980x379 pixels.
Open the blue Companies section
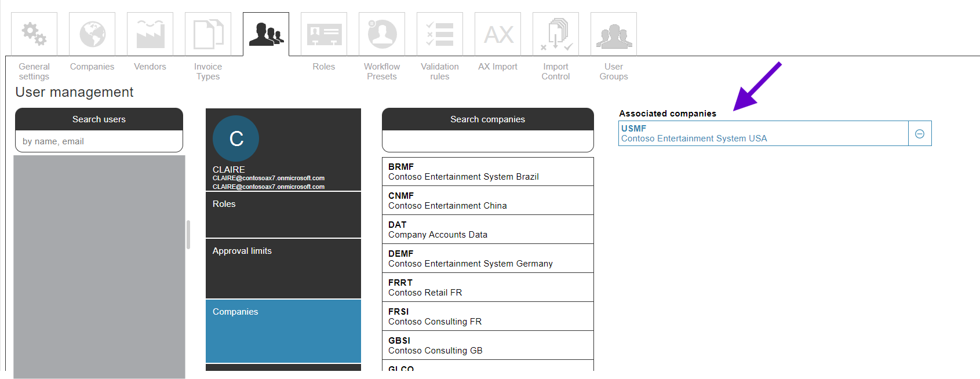coord(283,331)
